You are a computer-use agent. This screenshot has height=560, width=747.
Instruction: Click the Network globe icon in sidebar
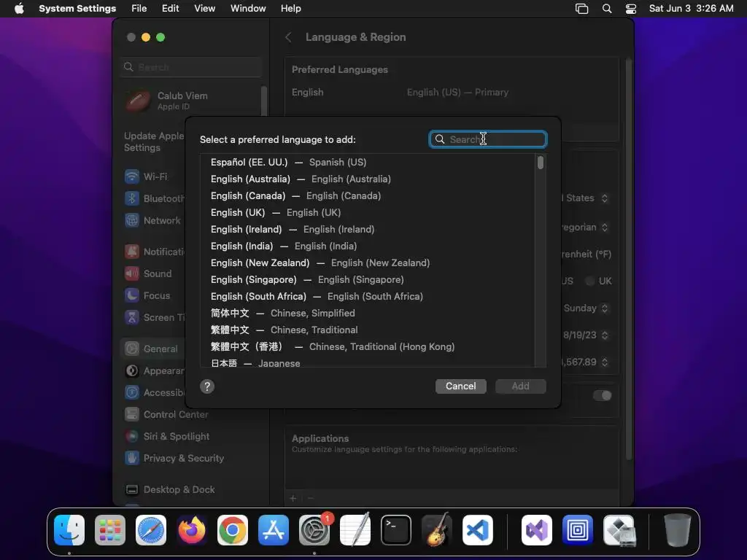click(132, 220)
